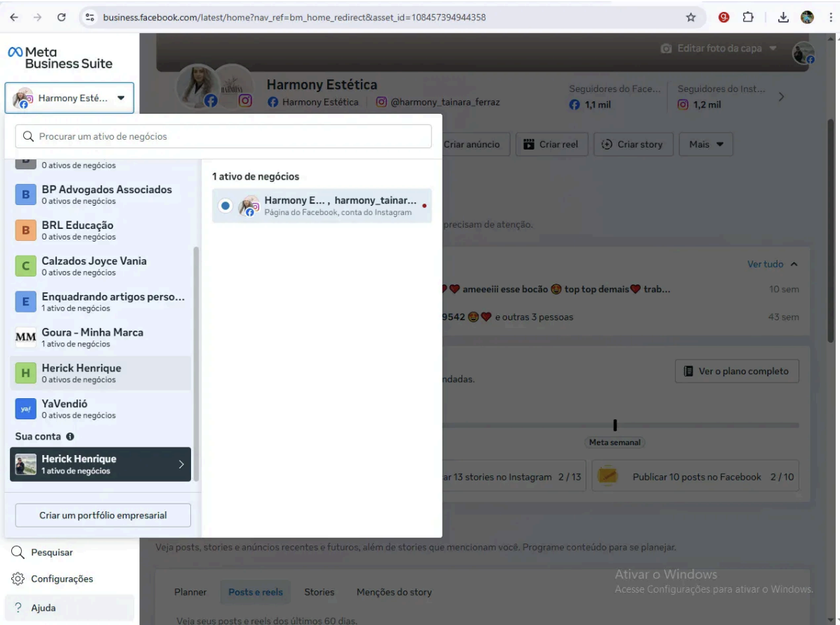Open Ajuda in the sidebar
The width and height of the screenshot is (840, 625).
(x=69, y=607)
